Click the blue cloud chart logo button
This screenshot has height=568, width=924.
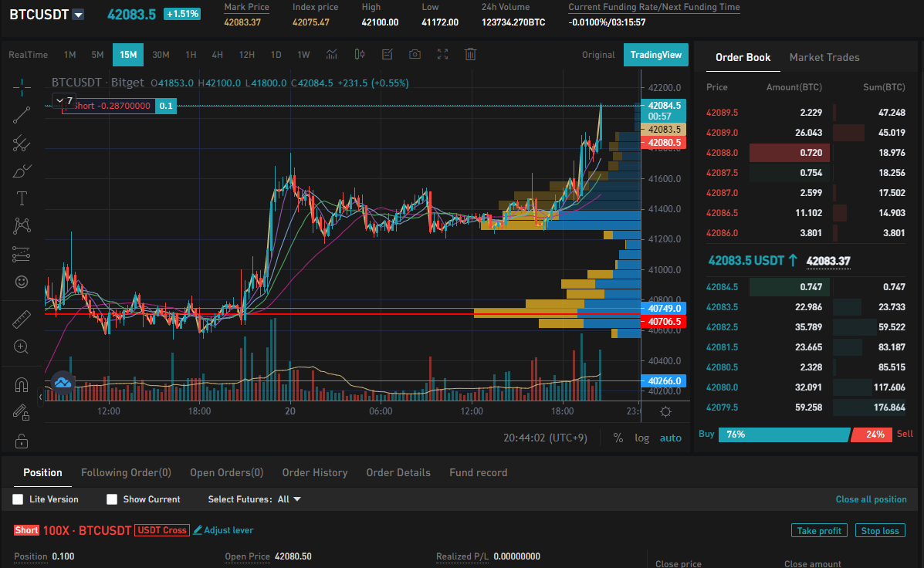63,383
